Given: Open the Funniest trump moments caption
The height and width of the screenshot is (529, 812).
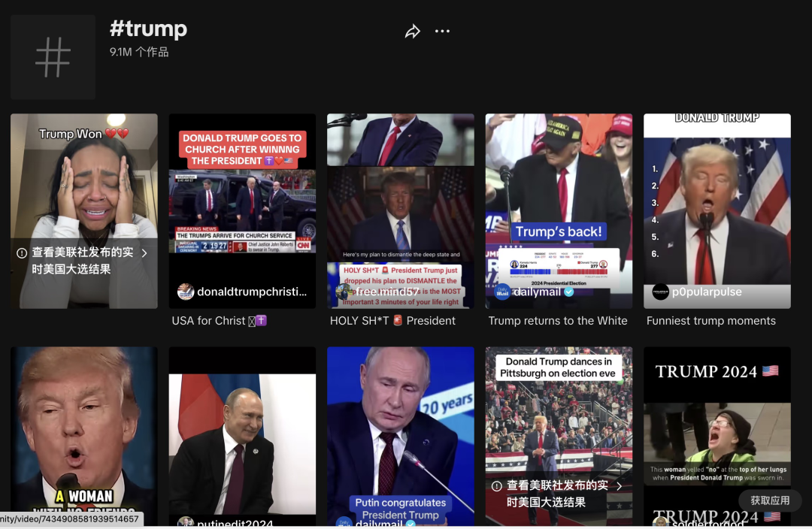Looking at the screenshot, I should click(710, 321).
